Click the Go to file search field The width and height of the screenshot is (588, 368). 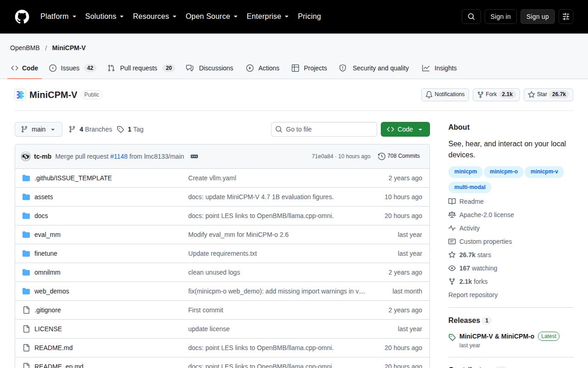coord(324,129)
